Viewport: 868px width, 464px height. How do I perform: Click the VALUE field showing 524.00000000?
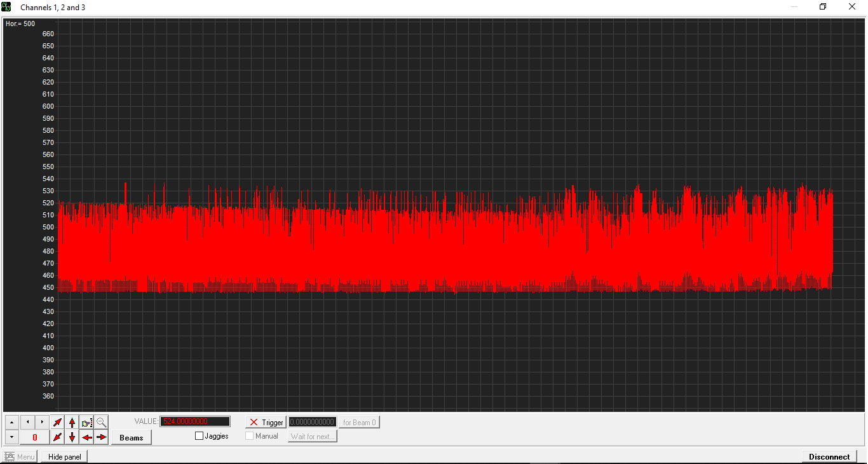tap(195, 421)
